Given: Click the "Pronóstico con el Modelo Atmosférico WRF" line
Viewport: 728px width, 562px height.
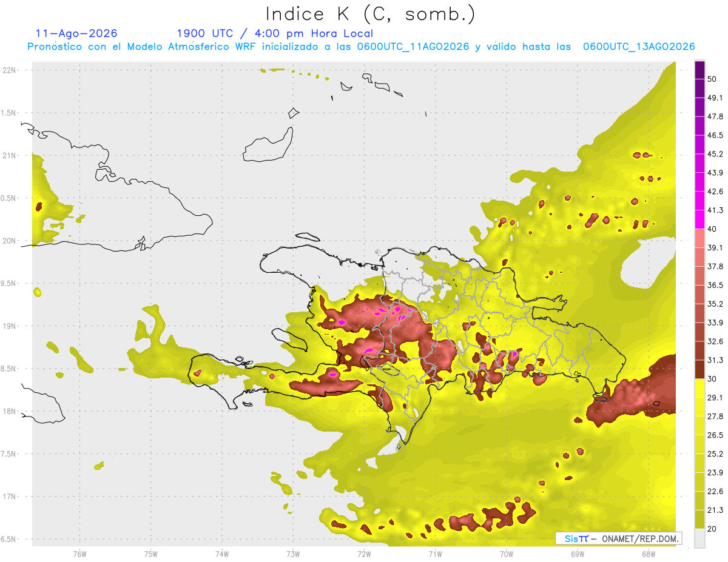Looking at the screenshot, I should pos(361,47).
